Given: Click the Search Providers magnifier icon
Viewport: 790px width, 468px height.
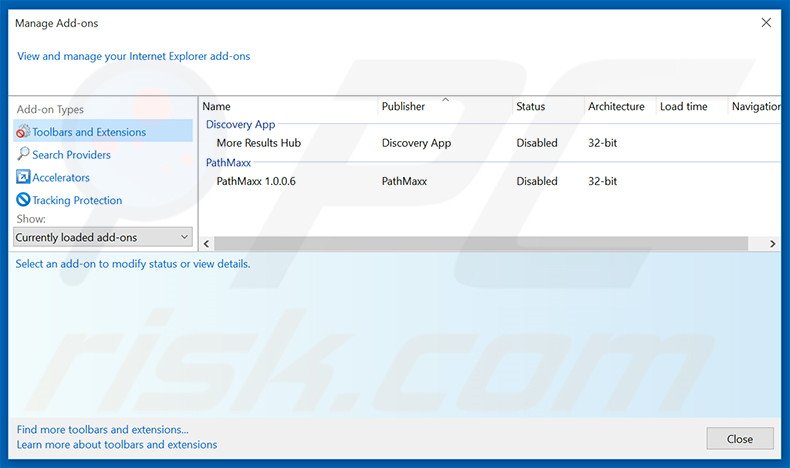Looking at the screenshot, I should [23, 154].
